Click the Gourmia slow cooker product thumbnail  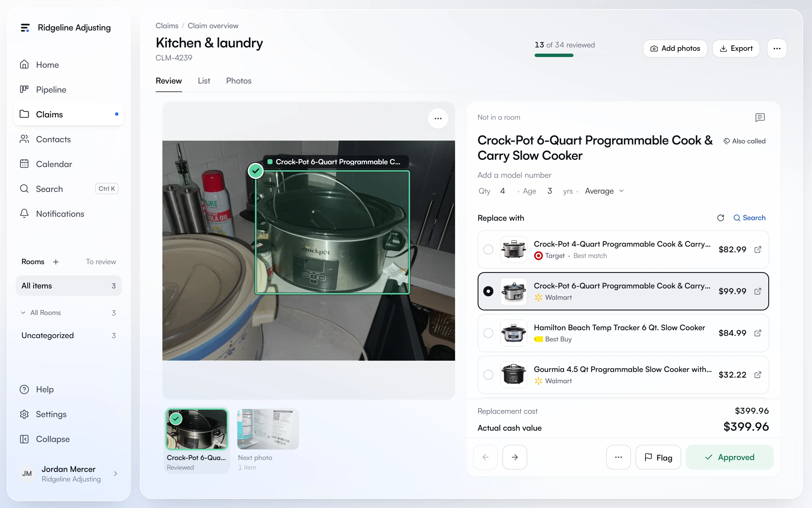pos(513,375)
